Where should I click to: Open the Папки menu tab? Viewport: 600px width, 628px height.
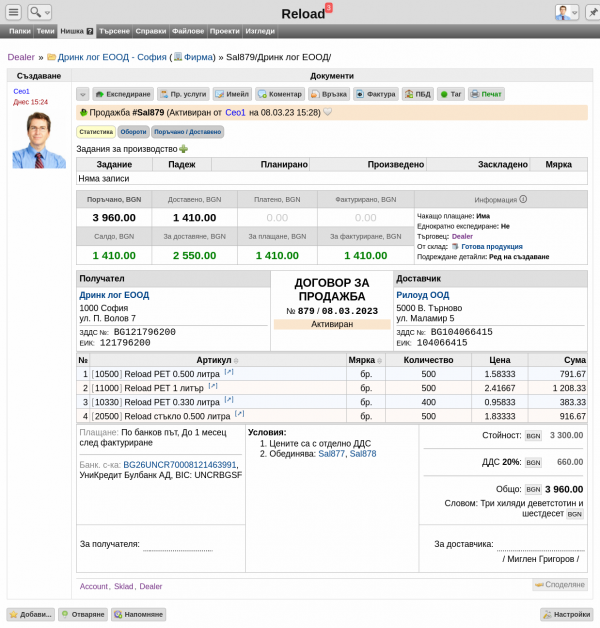point(20,31)
